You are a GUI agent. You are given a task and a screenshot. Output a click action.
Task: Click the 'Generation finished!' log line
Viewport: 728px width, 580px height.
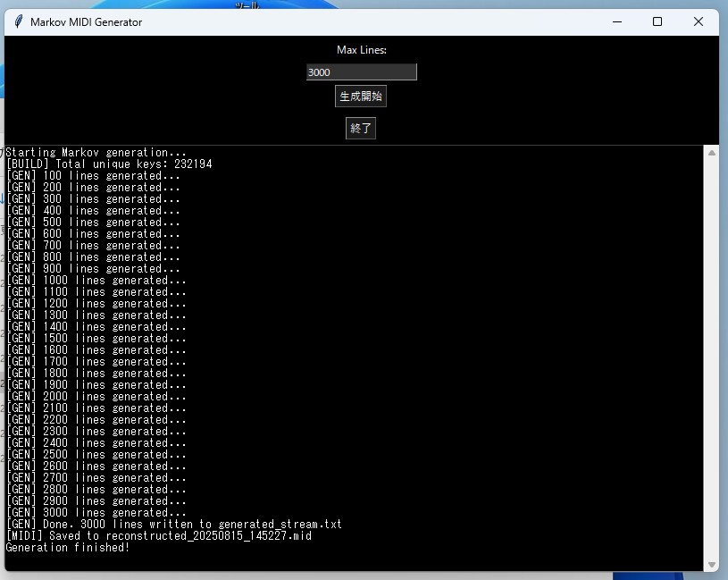[68, 547]
